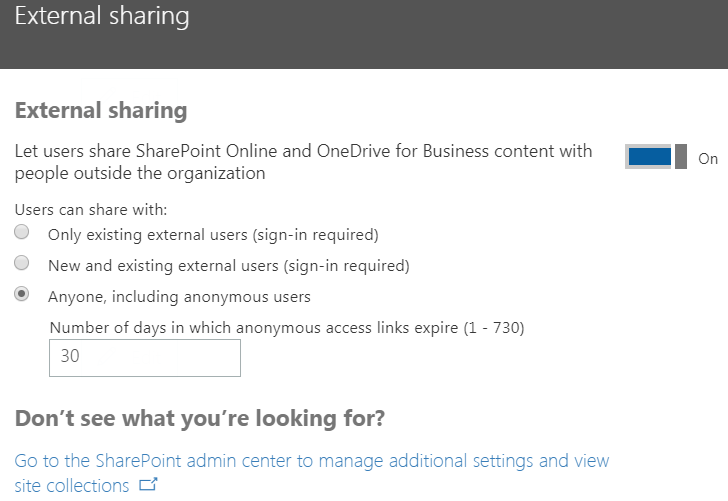Click the 'Users can share with:' label
728x501 pixels.
point(91,210)
